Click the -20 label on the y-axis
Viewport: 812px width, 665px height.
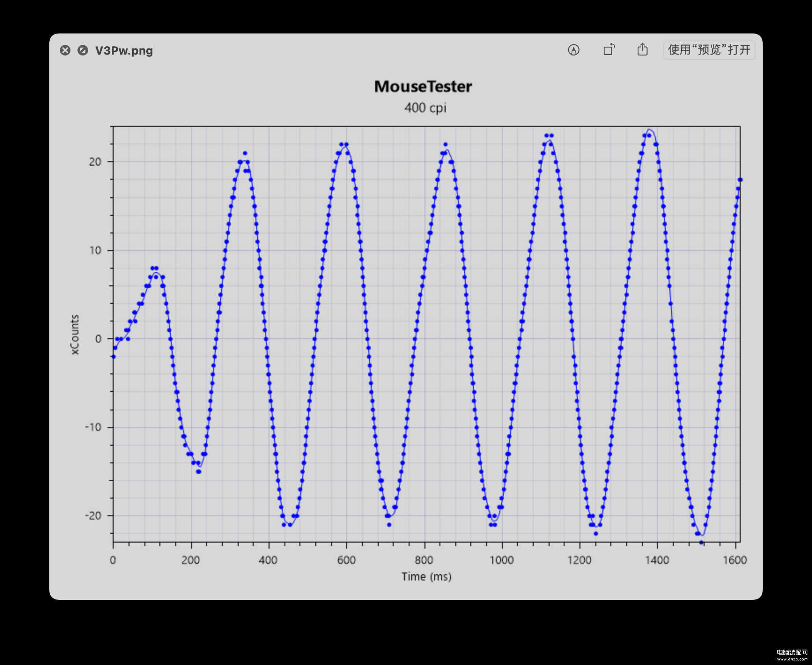click(93, 516)
